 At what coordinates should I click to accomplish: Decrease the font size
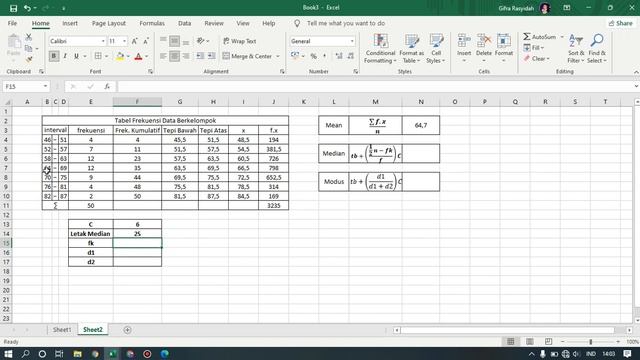tap(145, 41)
